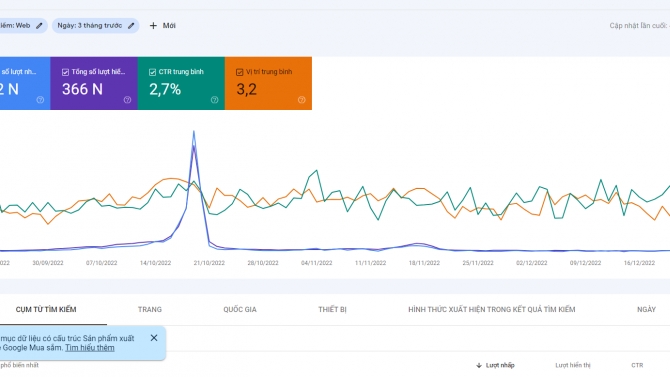Switch to the 'CỤM TỪ TÌM KIẾM' tab
Screen dimensions: 670x377
click(46, 309)
